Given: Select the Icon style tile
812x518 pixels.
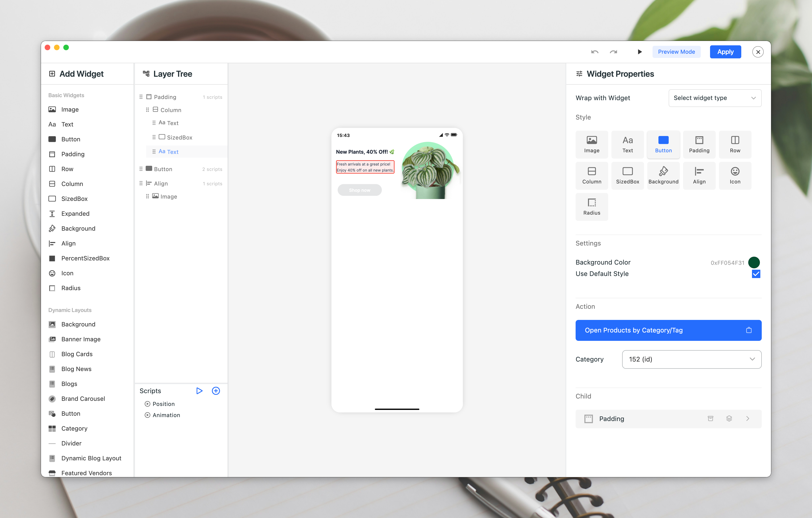Looking at the screenshot, I should [735, 176].
